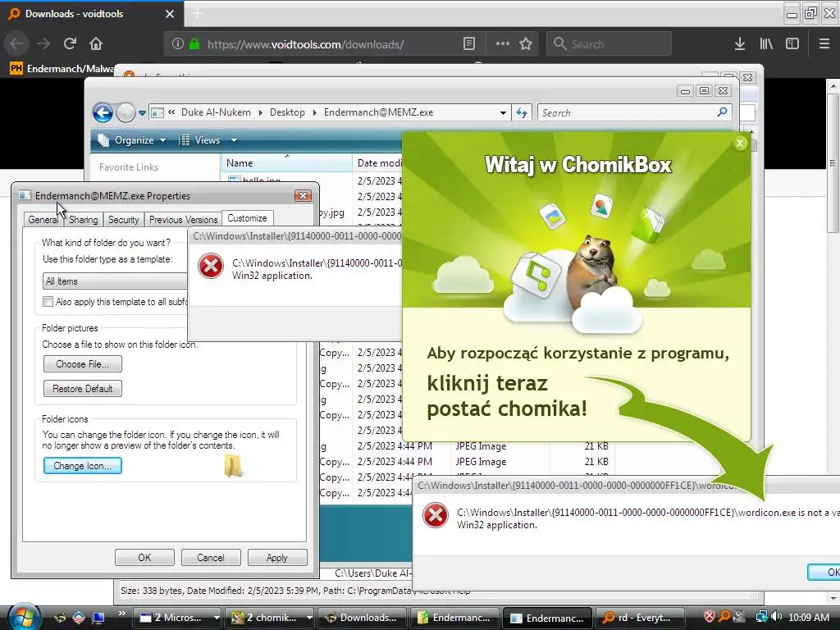Close the ChomikBox welcome popup
Screen dimensions: 840x630
tap(740, 143)
